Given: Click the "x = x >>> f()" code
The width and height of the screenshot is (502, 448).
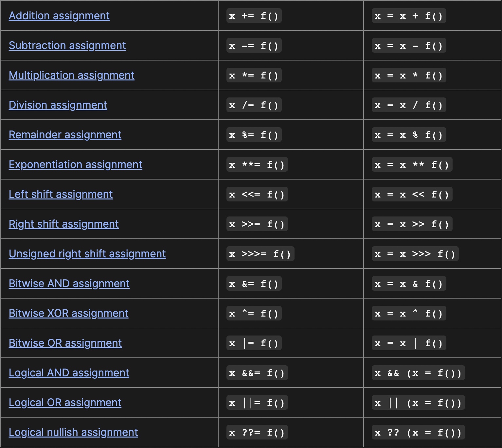Looking at the screenshot, I should click(415, 254).
